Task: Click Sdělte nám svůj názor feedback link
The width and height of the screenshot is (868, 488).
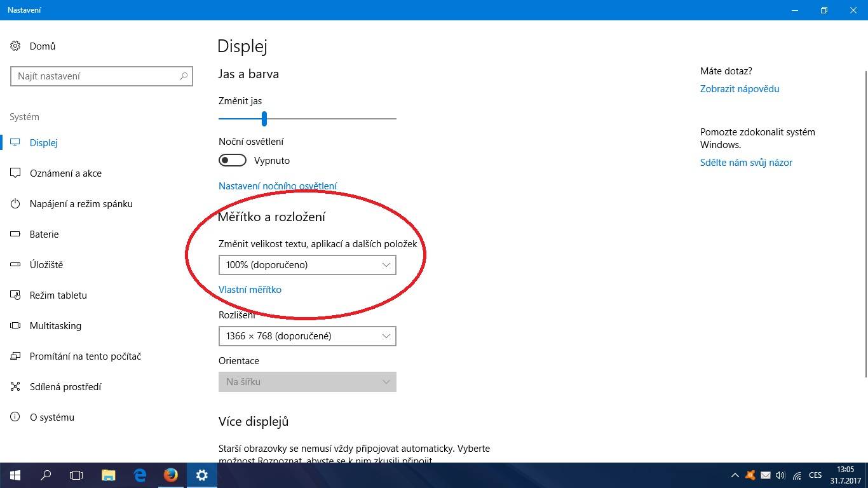Action: pyautogui.click(x=746, y=163)
